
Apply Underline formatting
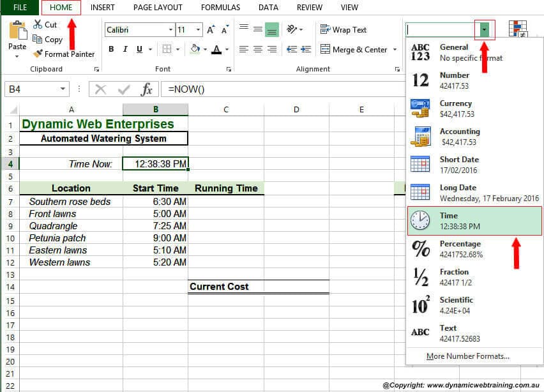[139, 49]
